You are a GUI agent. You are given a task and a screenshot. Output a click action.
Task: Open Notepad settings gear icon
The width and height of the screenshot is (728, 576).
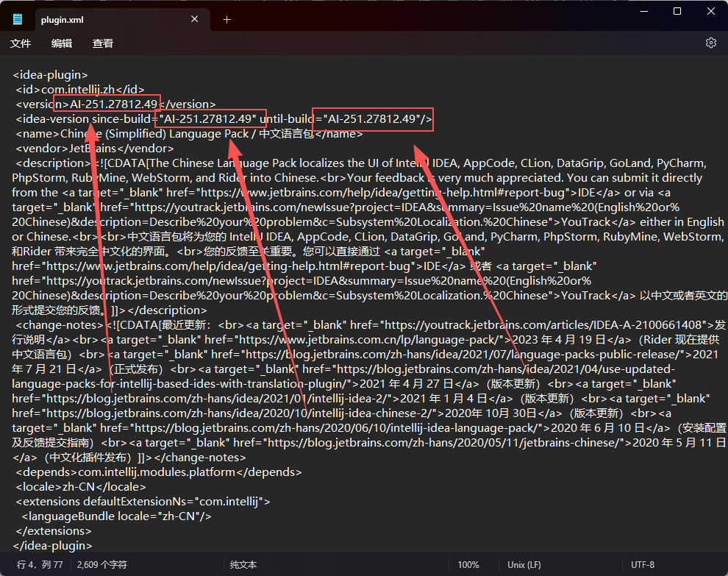(x=710, y=43)
